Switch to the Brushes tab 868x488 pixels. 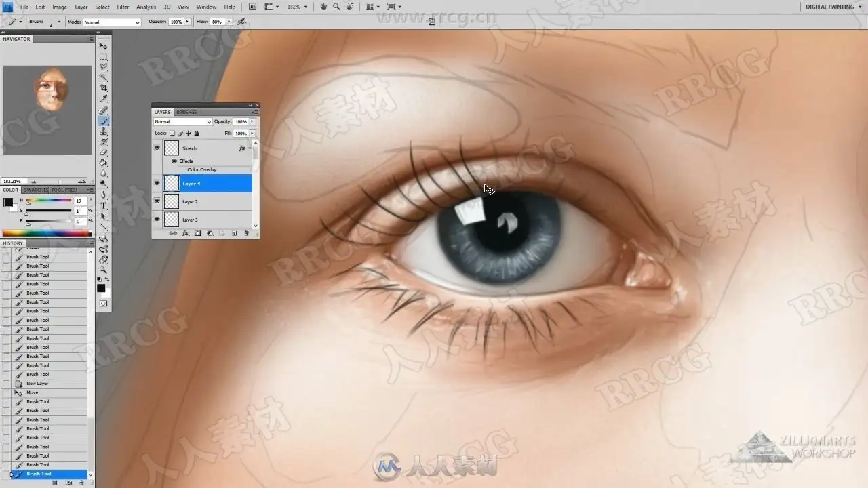(x=186, y=112)
